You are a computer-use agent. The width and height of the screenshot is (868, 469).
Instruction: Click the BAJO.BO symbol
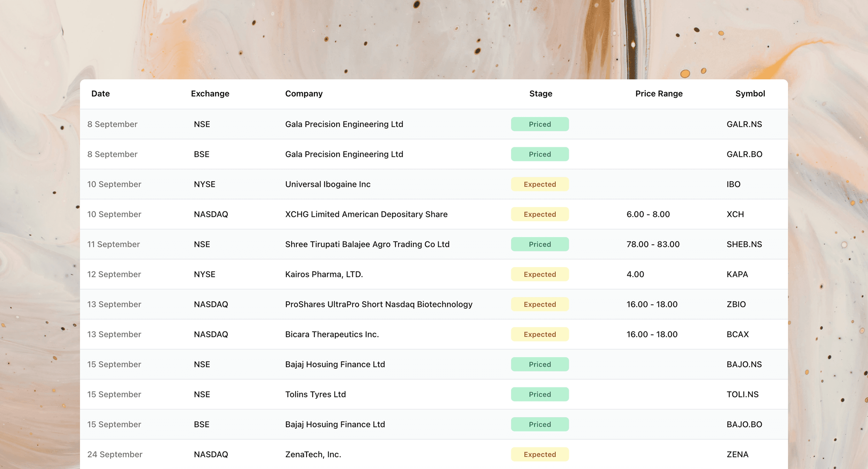click(744, 424)
